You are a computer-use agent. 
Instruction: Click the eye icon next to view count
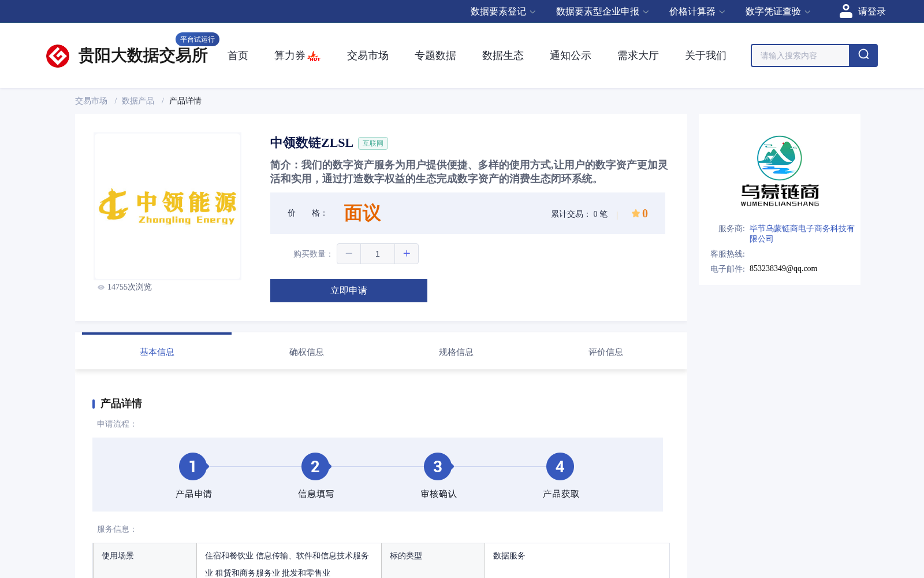(x=101, y=287)
